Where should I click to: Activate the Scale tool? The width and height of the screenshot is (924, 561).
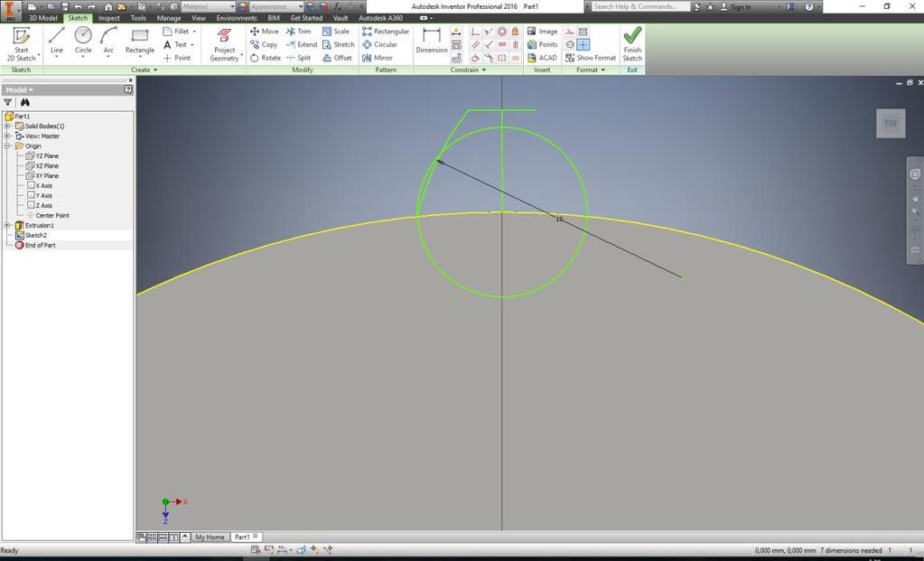point(336,32)
